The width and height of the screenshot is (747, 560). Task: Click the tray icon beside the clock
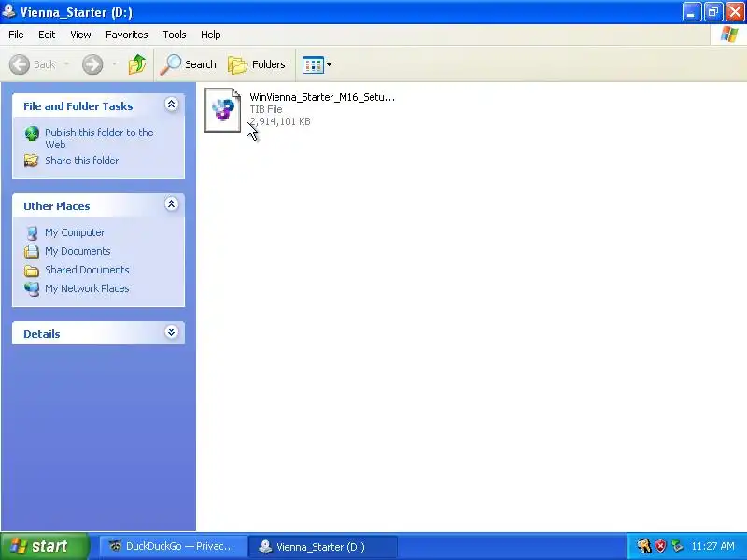pyautogui.click(x=677, y=546)
